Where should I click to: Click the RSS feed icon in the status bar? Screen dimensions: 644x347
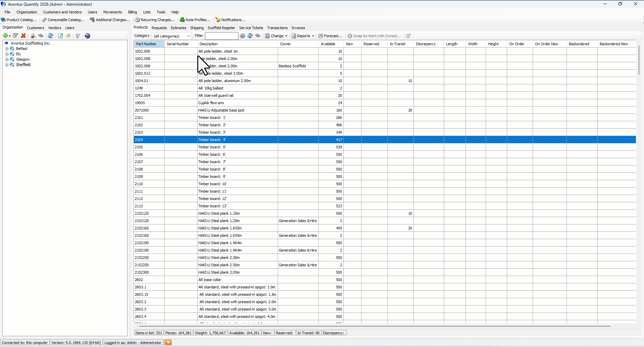168,342
